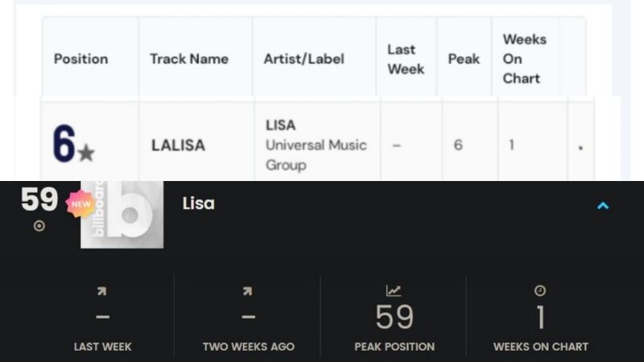
Task: Click the arrow icon above LAST WEEK
Action: [x=102, y=291]
